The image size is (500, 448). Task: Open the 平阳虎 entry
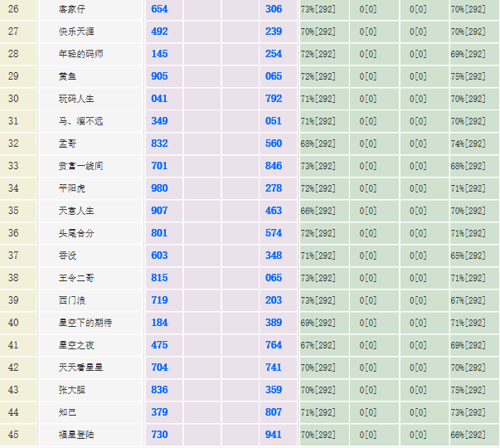click(x=72, y=188)
